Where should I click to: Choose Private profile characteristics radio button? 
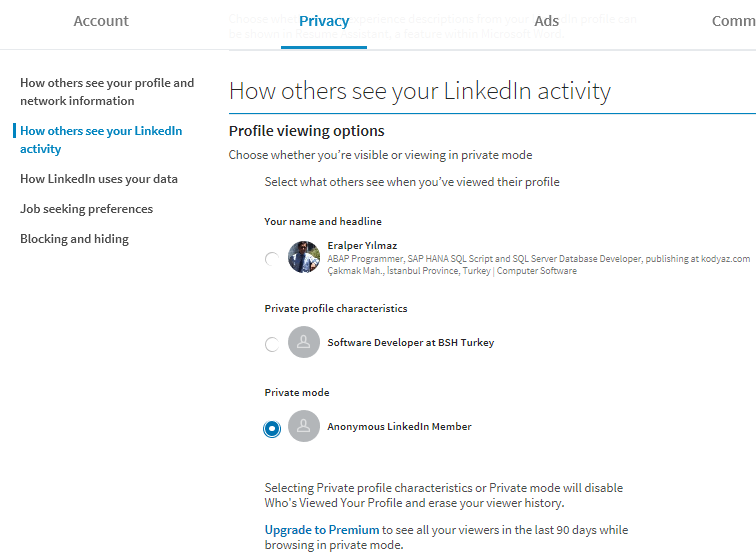pos(272,344)
